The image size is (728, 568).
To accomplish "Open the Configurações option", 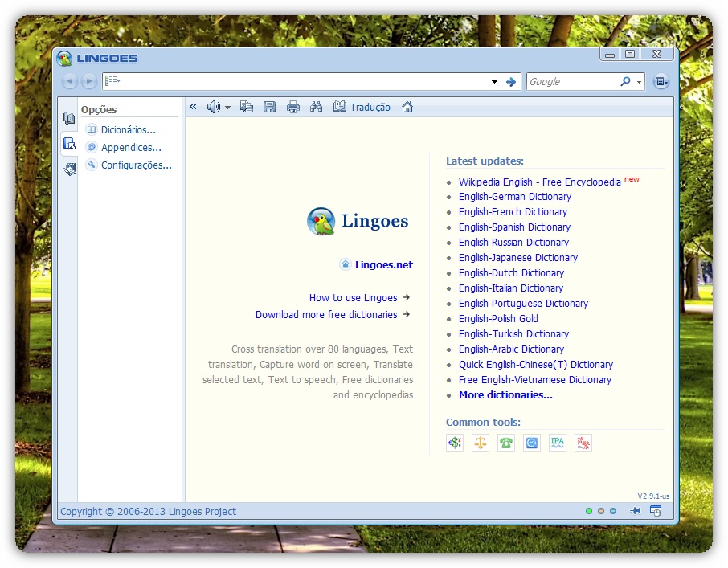I will pos(136,165).
